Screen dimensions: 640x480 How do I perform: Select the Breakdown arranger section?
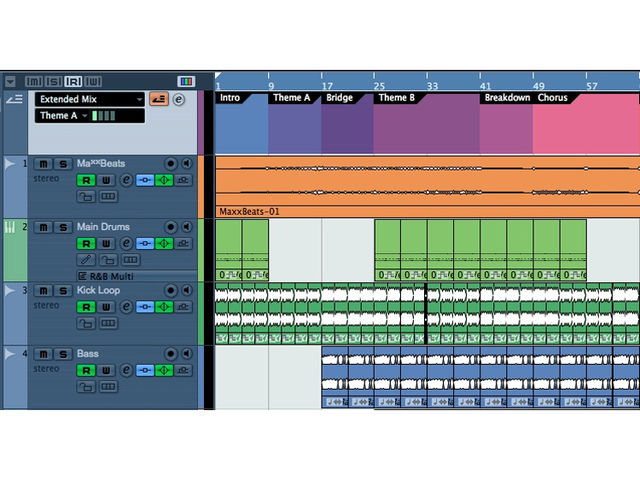point(505,98)
